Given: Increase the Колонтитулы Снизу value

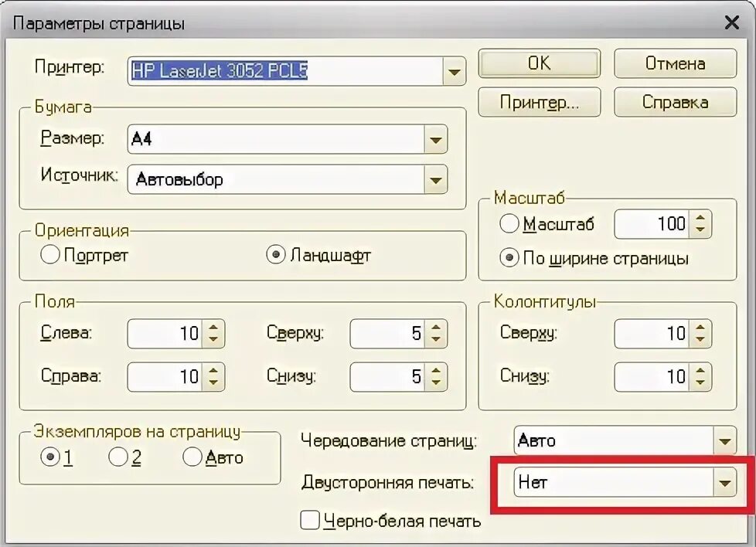Looking at the screenshot, I should coord(700,371).
